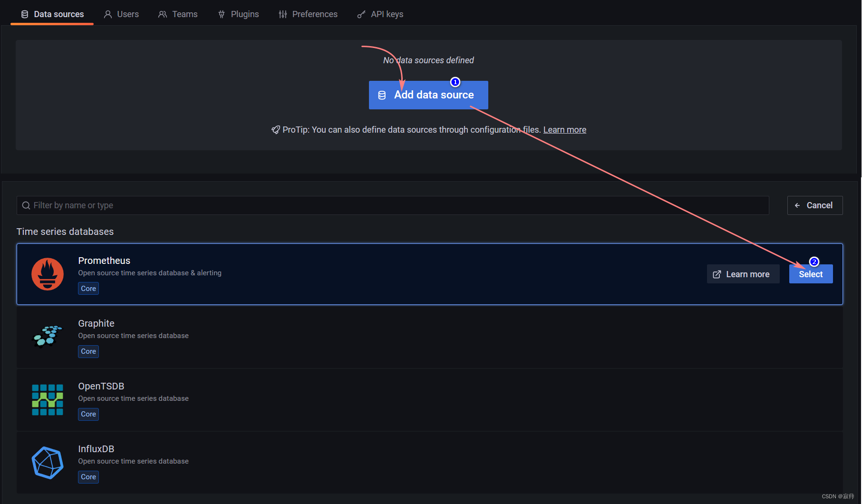Screen dimensions: 862x504
Task: Click the InfluxDB polygon logo
Action: [48, 463]
